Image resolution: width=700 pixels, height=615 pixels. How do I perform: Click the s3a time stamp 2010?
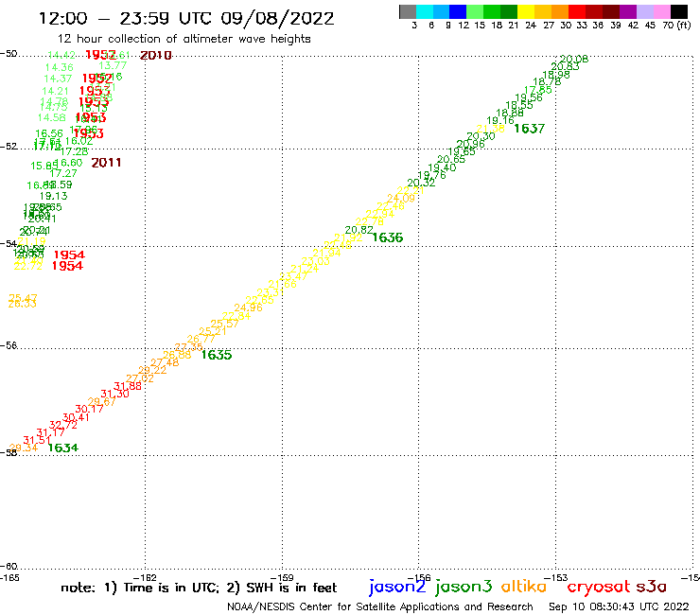pos(156,56)
